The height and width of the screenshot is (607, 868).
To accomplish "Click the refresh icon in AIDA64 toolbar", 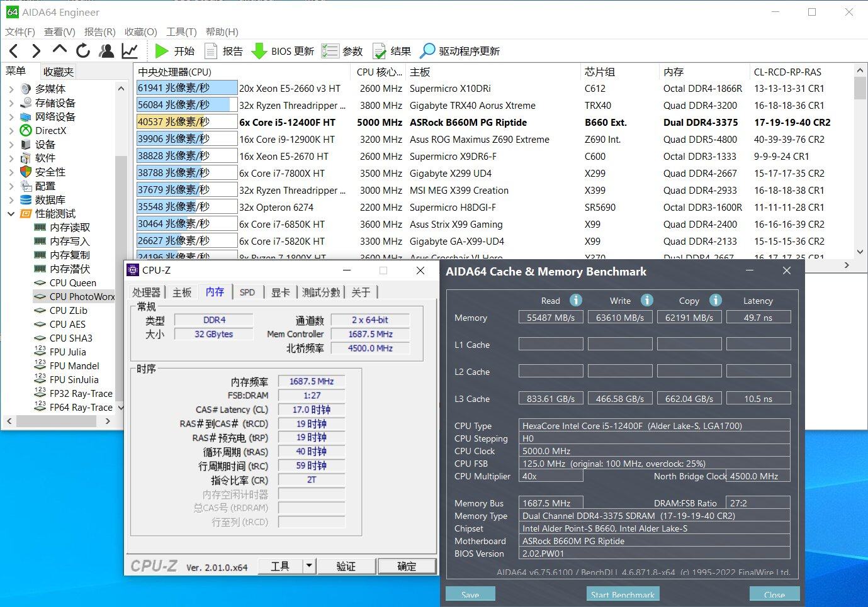I will pyautogui.click(x=82, y=51).
